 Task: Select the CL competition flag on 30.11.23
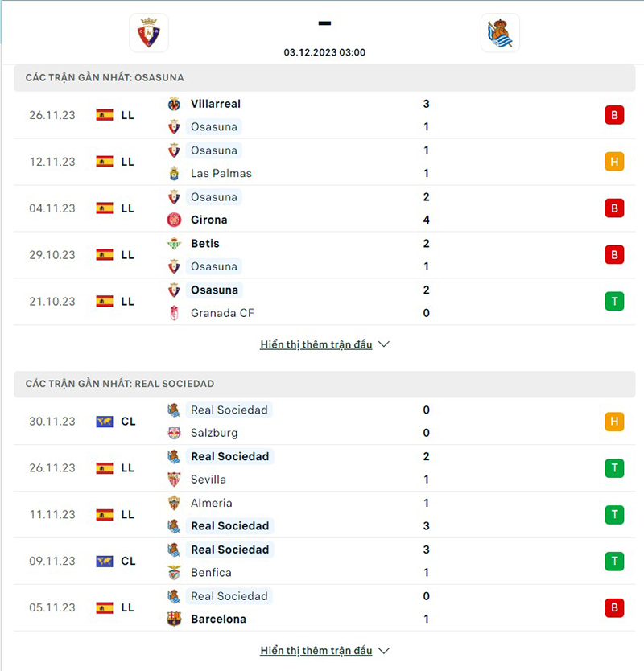(105, 421)
